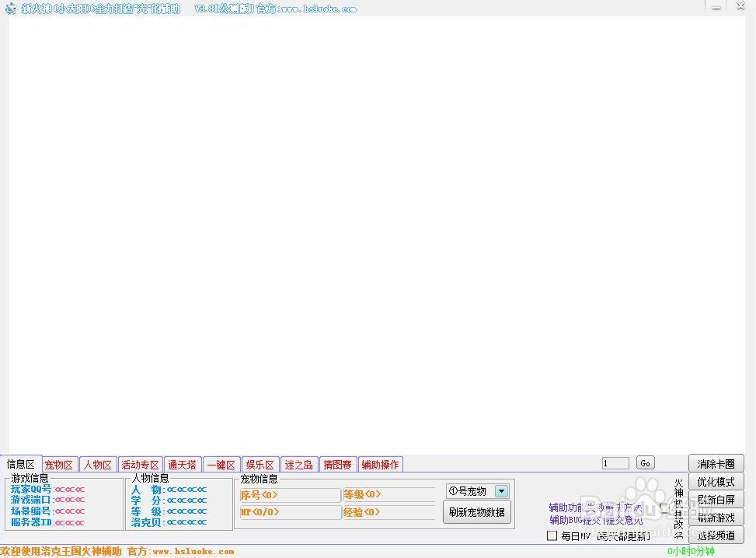Select the 一键区 tab

tap(221, 464)
